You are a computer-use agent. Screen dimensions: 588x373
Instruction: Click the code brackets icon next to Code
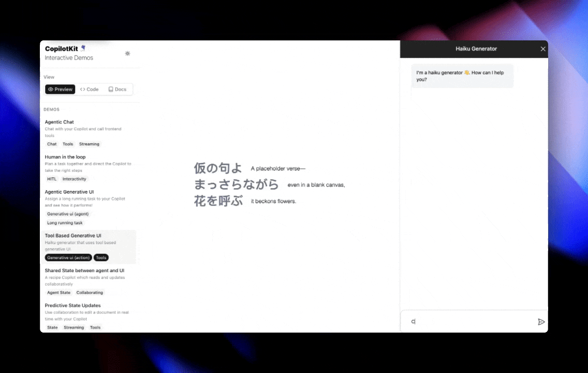[x=83, y=89]
